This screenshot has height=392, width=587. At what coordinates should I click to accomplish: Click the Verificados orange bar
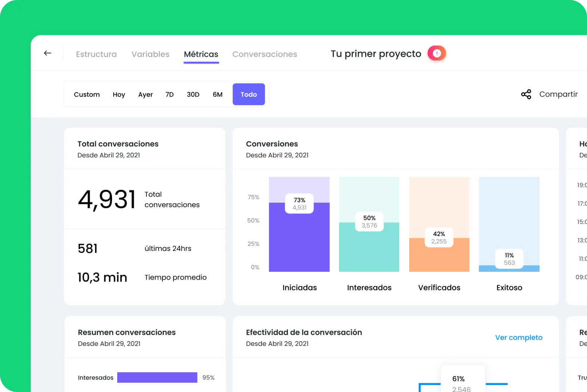pyautogui.click(x=439, y=255)
